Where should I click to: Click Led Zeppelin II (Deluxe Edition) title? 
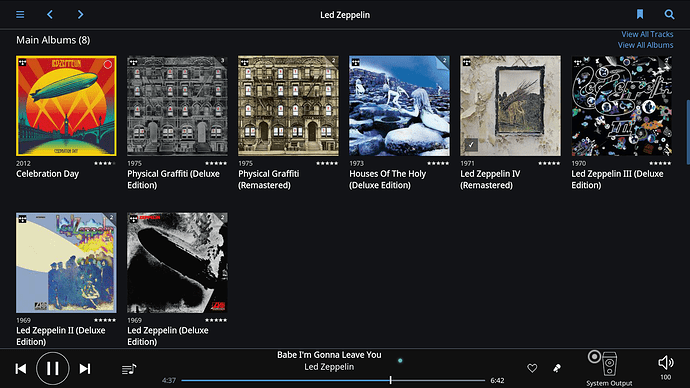61,336
